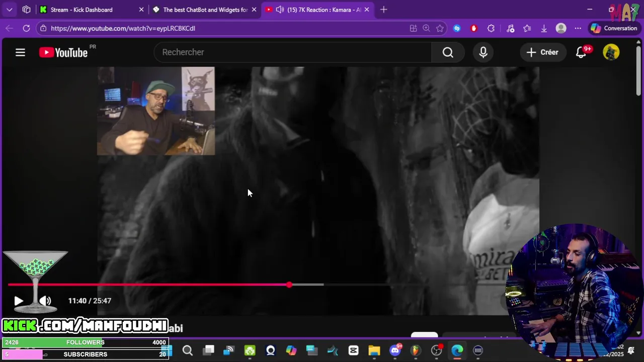Image resolution: width=644 pixels, height=362 pixels.
Task: Go back with the browser back arrow
Action: click(x=9, y=28)
